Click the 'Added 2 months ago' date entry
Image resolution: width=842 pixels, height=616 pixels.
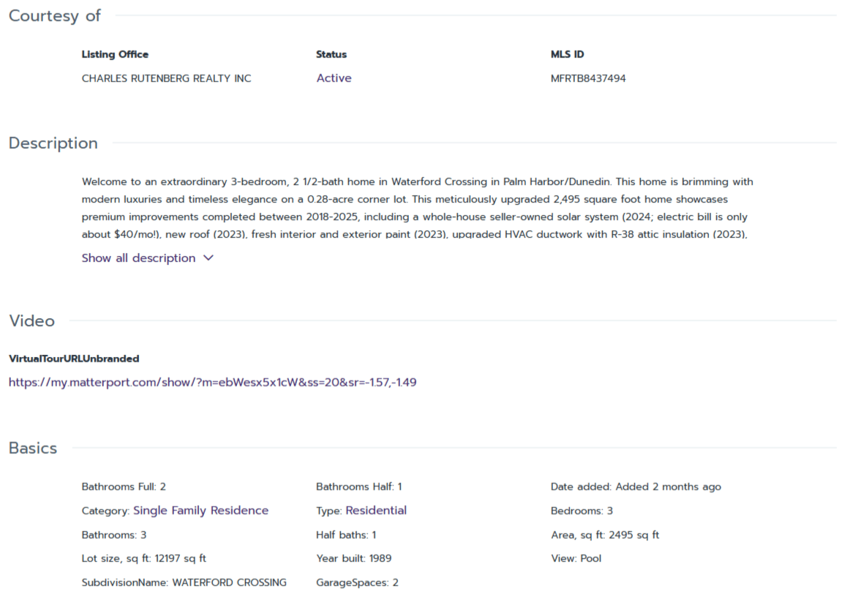pos(636,487)
